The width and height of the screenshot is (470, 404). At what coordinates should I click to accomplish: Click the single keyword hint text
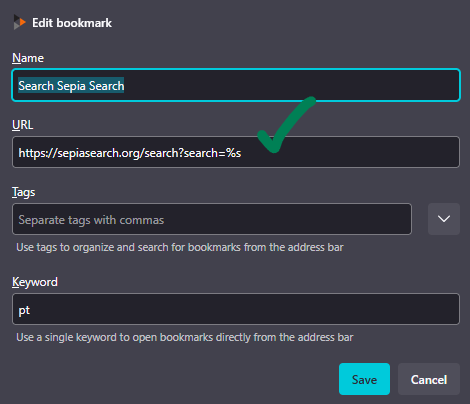(185, 337)
